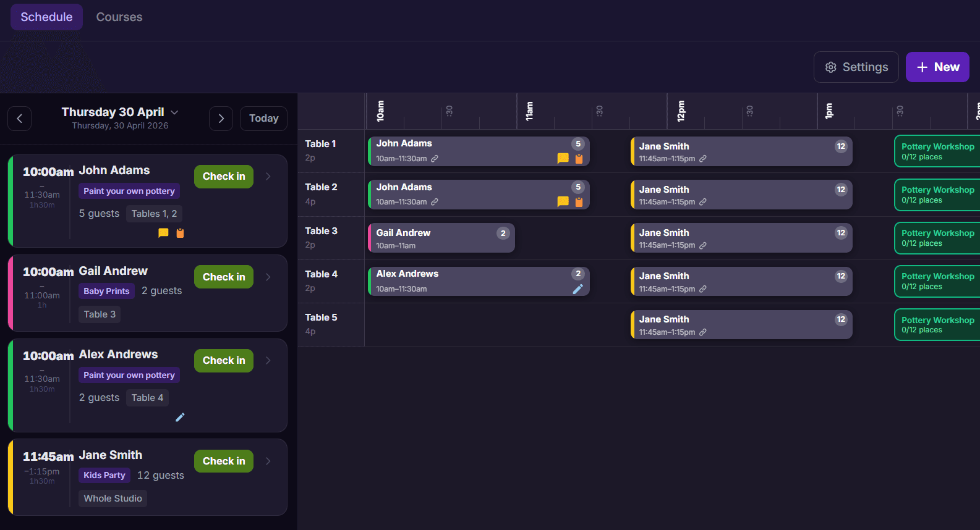Open Pottery Workshop block in Table 1 row
The height and width of the screenshot is (530, 980).
[x=937, y=151]
